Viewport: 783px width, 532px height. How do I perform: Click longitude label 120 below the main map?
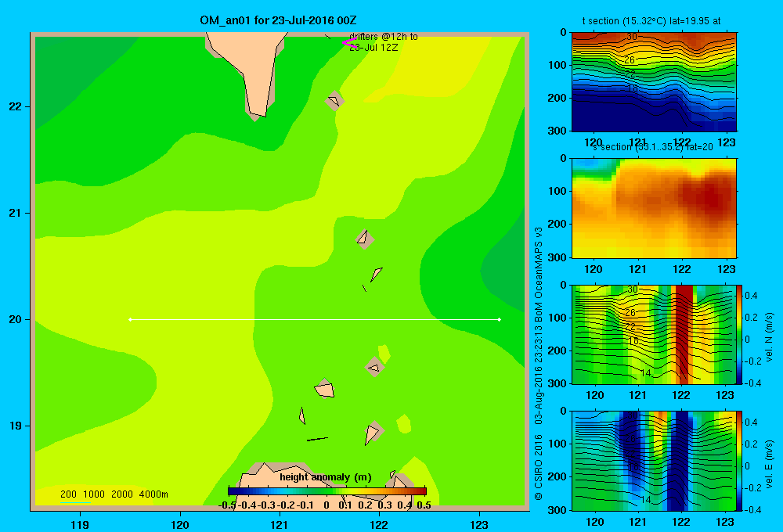(x=180, y=525)
